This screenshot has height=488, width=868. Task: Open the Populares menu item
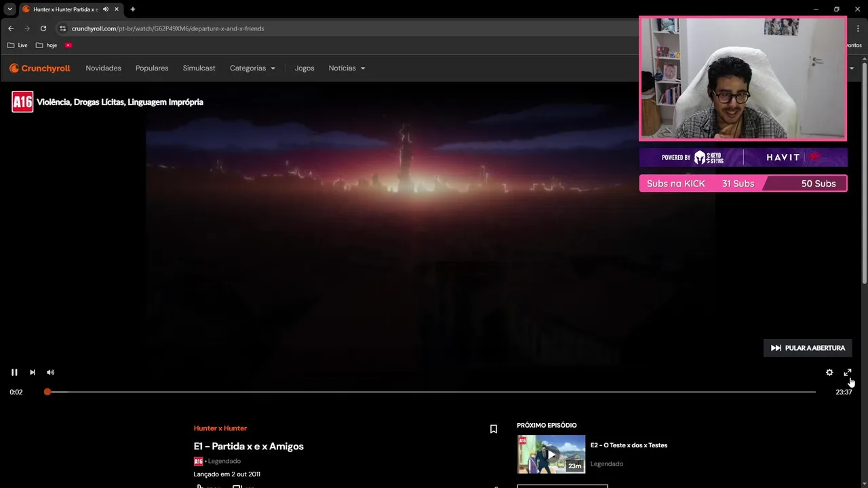[x=152, y=68]
